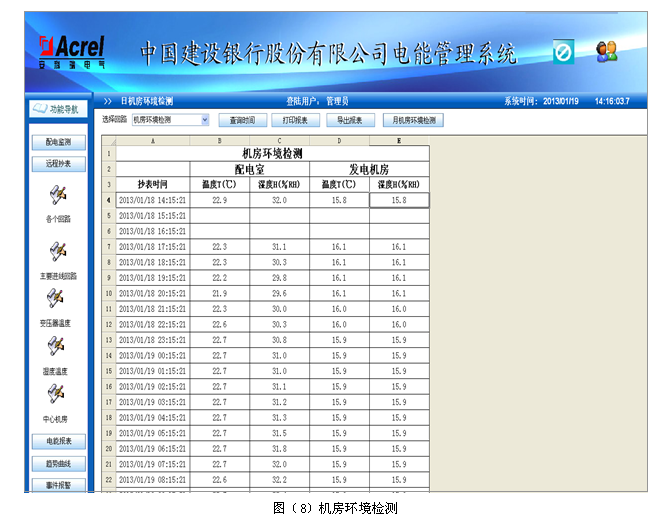Select the highlighted 15.8 cell in column E
This screenshot has height=523, width=665.
(399, 200)
